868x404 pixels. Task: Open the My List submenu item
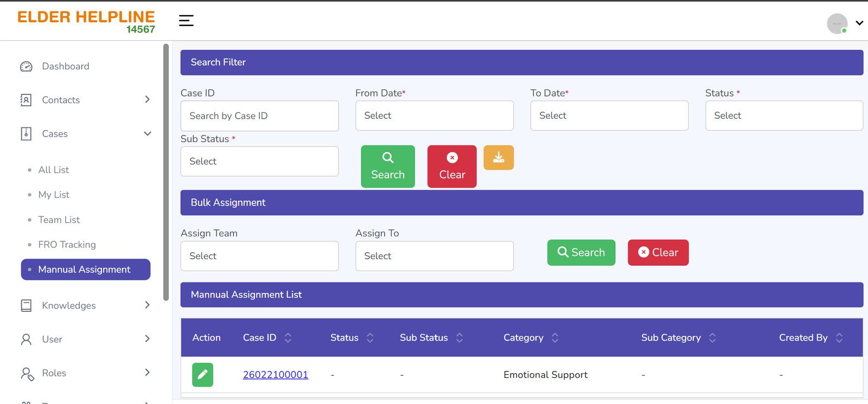54,195
